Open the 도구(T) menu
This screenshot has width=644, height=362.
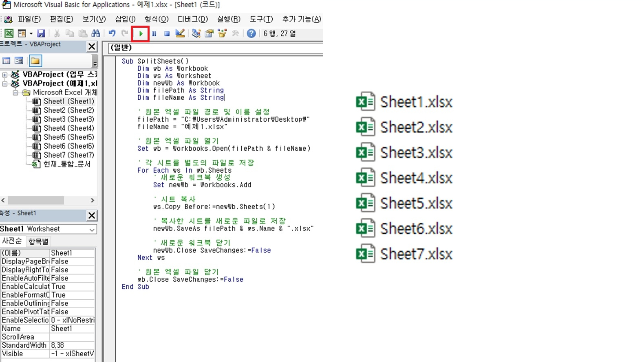pos(261,19)
